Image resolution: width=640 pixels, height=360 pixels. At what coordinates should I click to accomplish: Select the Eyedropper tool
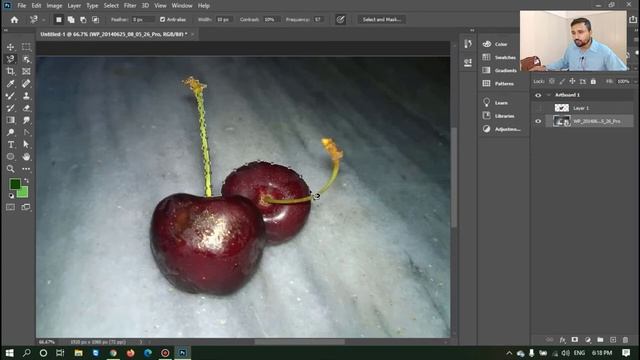click(x=11, y=84)
